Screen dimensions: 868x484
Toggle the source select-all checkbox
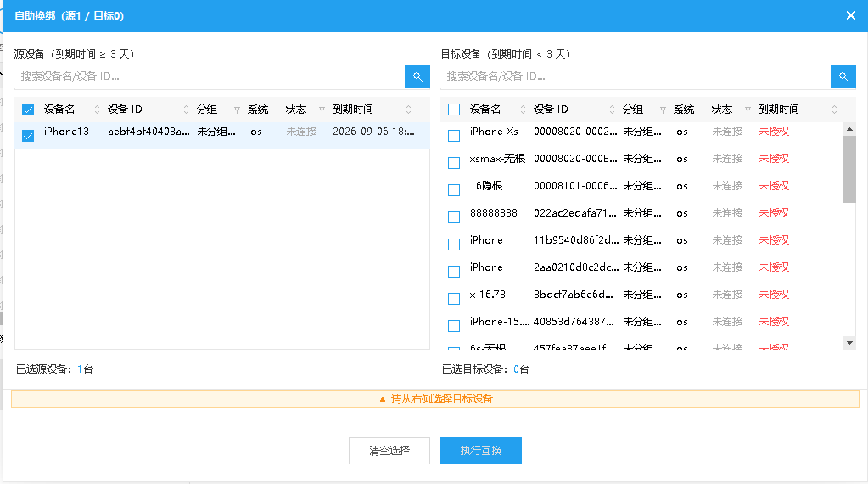tap(28, 110)
